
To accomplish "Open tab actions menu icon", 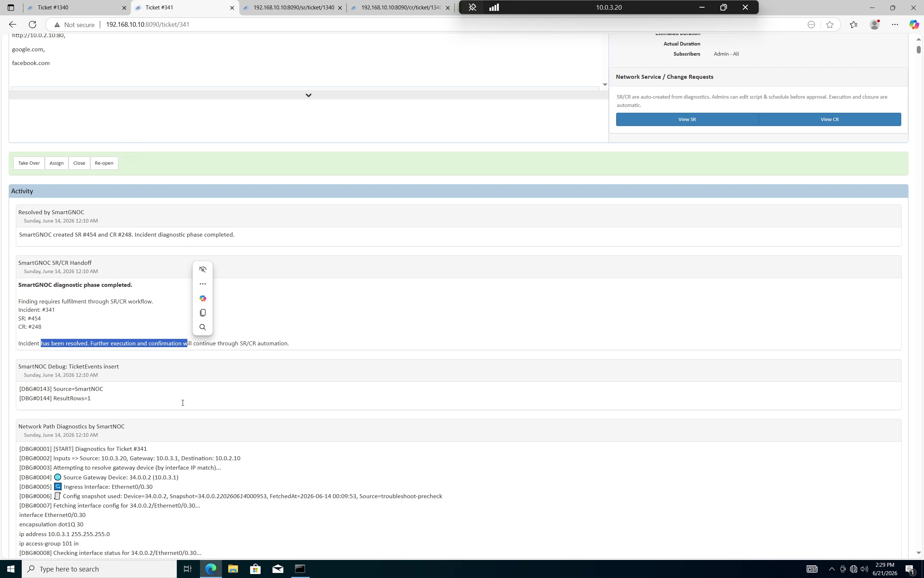I will click(11, 8).
